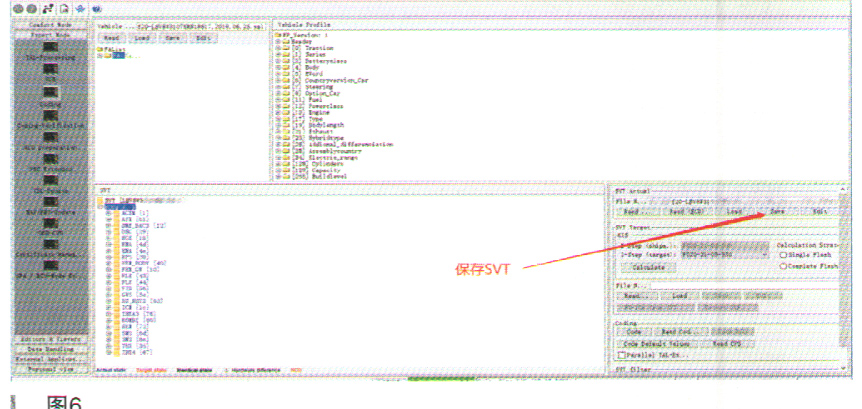Select the highlighted FA node under FAList
Viewport: 862px width, 409px height.
119,56
